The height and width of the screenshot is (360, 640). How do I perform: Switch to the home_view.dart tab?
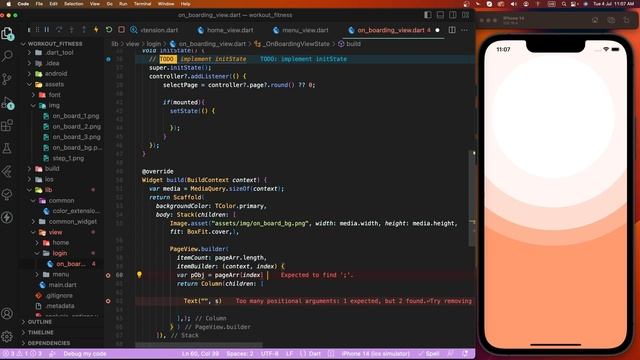click(x=225, y=30)
